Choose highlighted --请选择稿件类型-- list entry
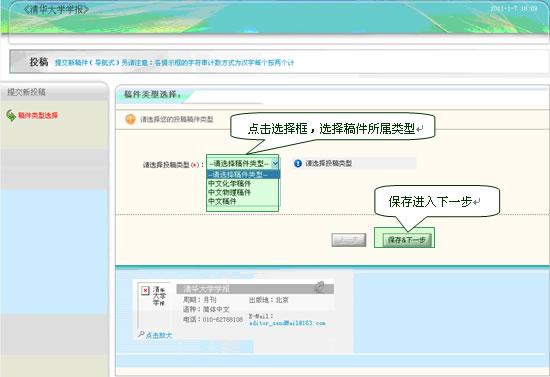The height and width of the screenshot is (377, 550). (x=243, y=174)
